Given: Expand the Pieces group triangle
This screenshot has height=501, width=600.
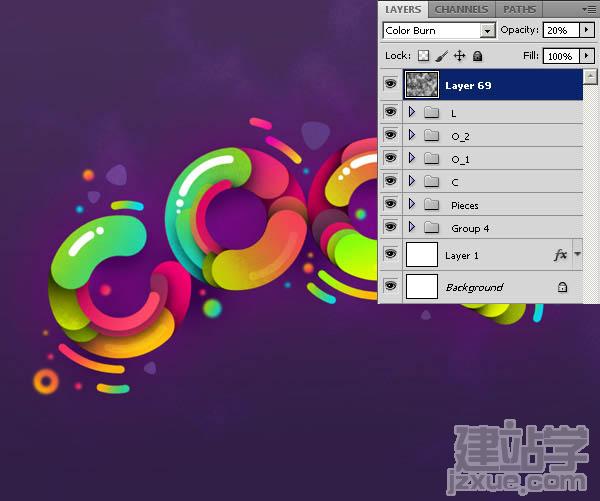Looking at the screenshot, I should click(412, 204).
